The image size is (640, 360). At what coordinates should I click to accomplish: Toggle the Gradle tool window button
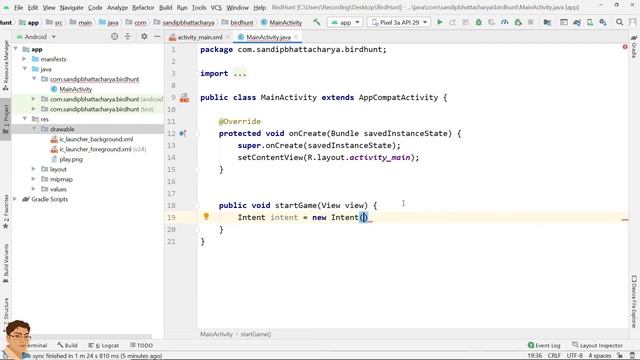click(x=634, y=47)
